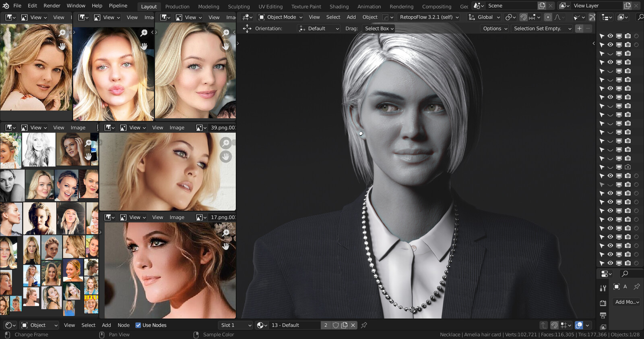Click the Scene name field
Viewport: 644px width, 339px height.
pyautogui.click(x=511, y=6)
